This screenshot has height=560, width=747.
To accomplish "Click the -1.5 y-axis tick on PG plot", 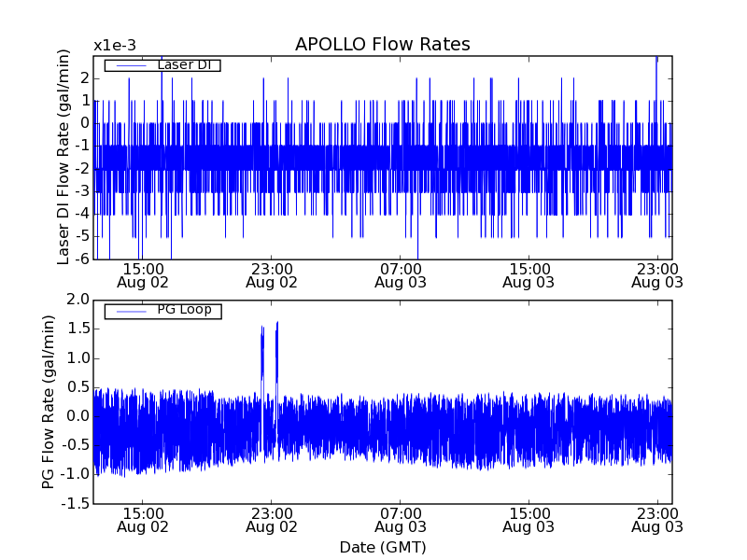I will click(75, 504).
